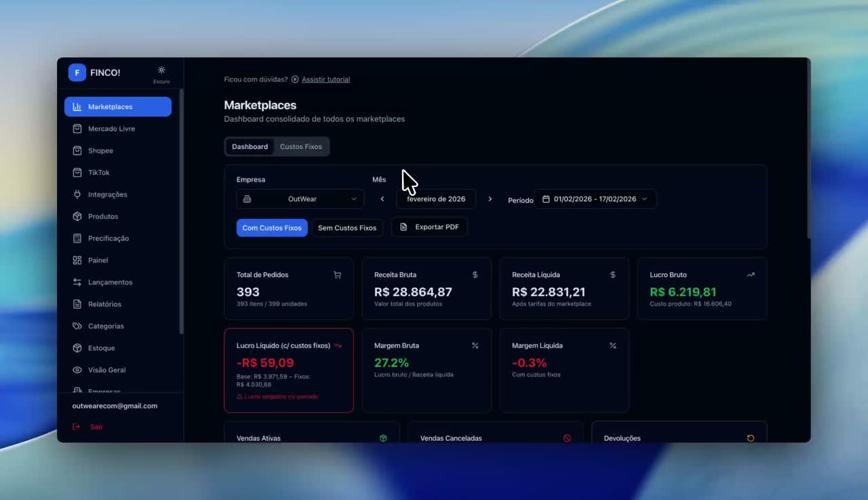This screenshot has width=868, height=500.
Task: Click the Produtos box icon
Action: click(x=77, y=216)
